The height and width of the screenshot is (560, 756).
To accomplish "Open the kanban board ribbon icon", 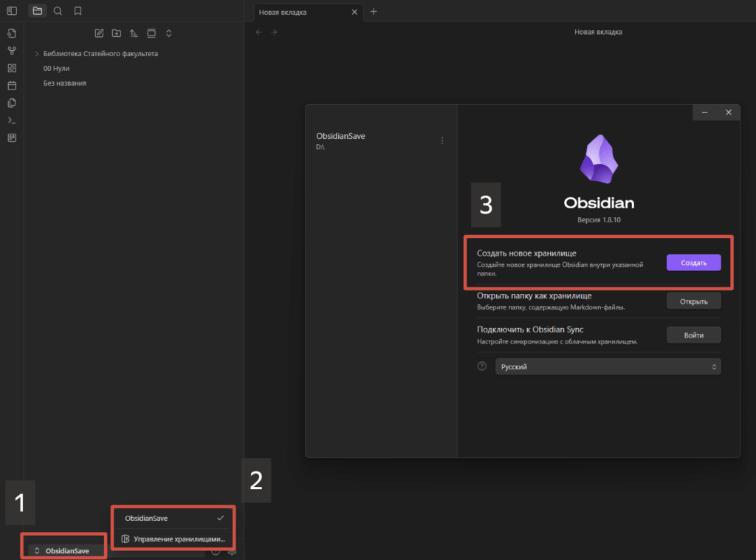I will 12,138.
